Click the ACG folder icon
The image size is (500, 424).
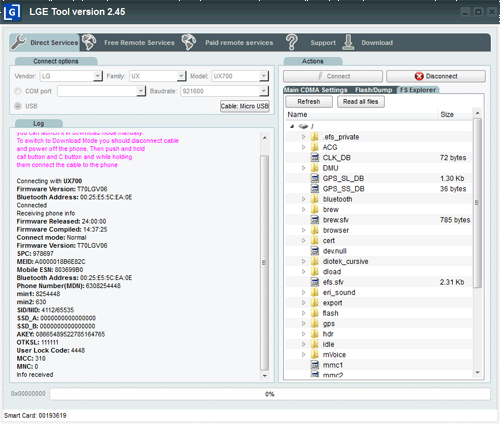314,147
